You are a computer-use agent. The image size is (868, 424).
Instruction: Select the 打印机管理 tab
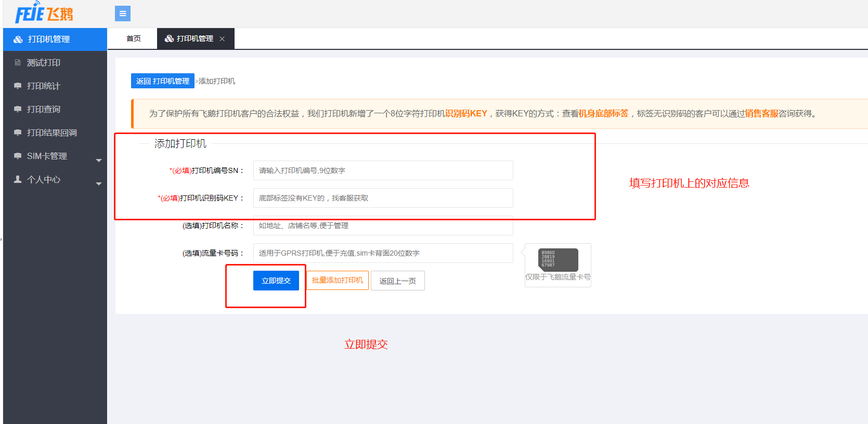(190, 39)
